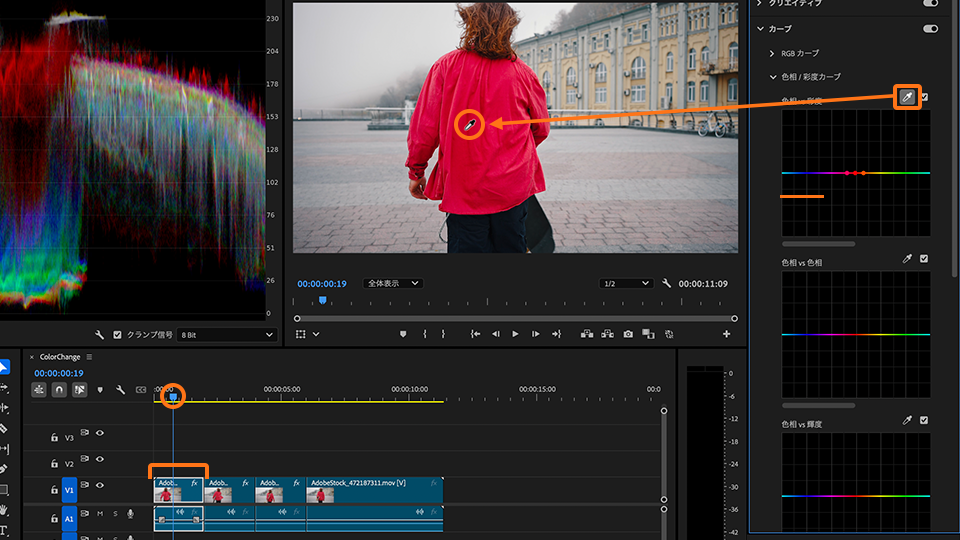
Task: Add marker in Program Monitor transport
Action: [x=404, y=334]
